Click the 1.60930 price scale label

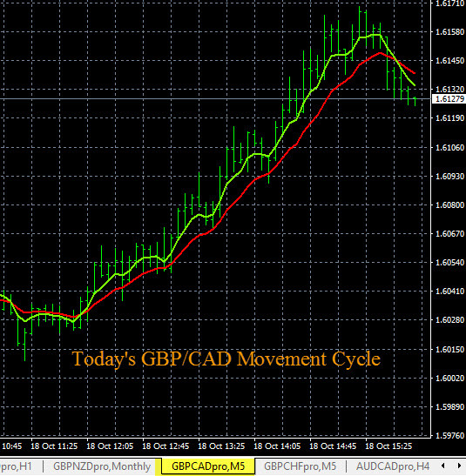pyautogui.click(x=450, y=177)
